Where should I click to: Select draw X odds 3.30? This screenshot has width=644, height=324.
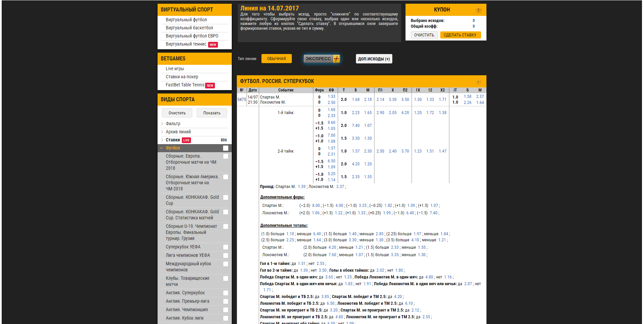(393, 100)
